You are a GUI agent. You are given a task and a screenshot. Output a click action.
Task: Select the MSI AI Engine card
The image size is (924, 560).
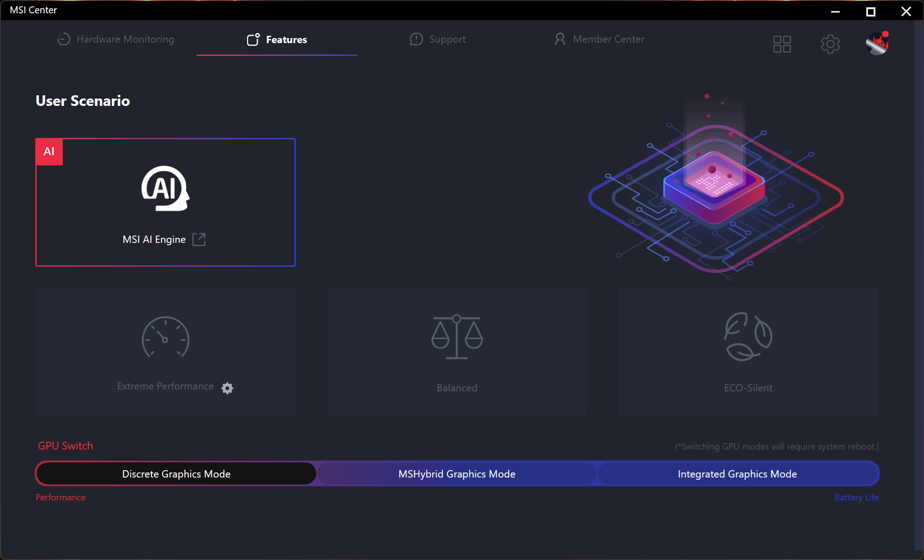point(165,202)
